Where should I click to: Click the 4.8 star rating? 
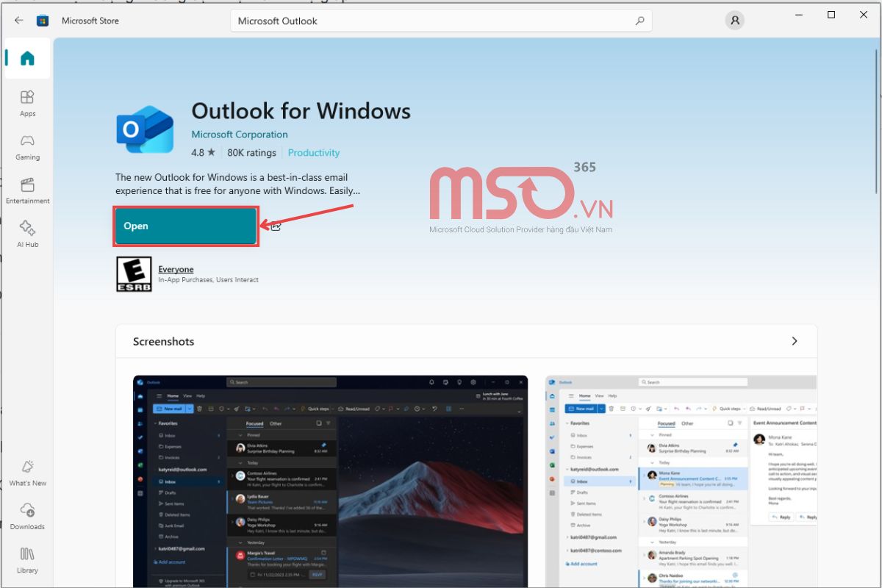click(x=203, y=153)
